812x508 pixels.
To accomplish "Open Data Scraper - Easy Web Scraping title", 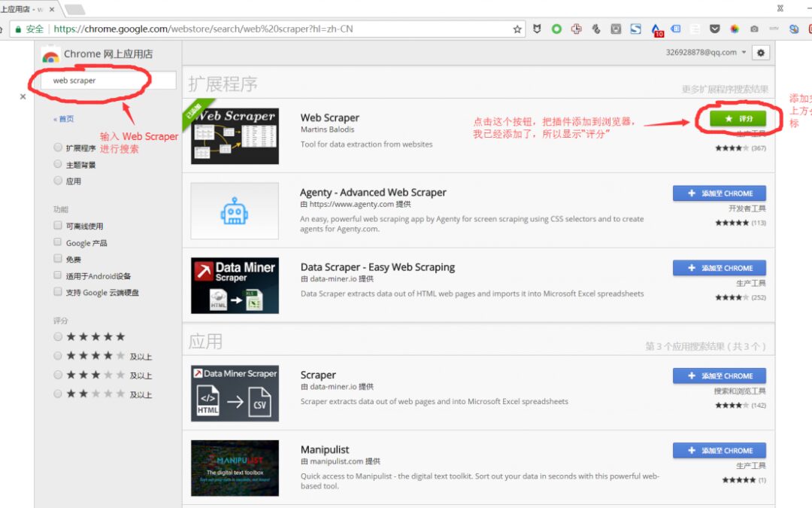I will [x=377, y=267].
